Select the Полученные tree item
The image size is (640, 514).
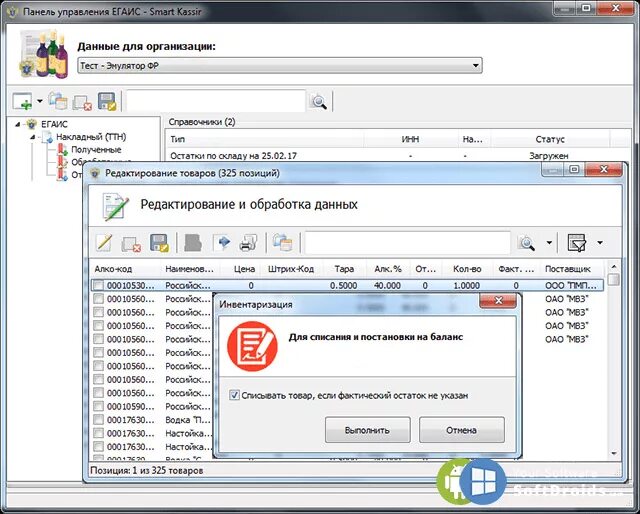point(96,149)
